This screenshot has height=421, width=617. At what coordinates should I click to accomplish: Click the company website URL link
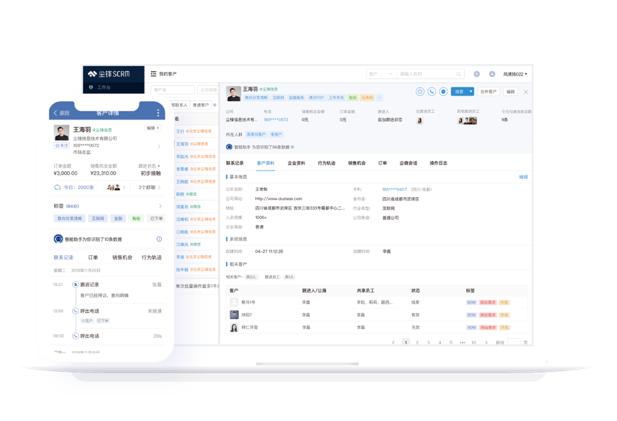(279, 199)
